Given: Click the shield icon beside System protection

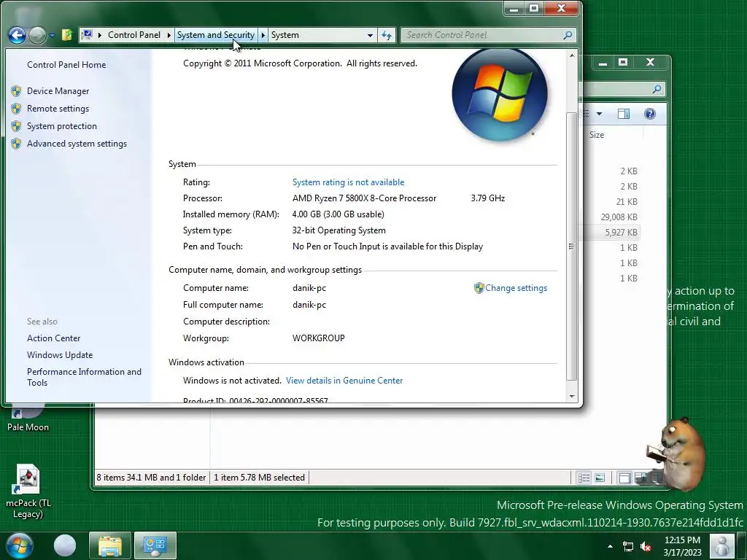Looking at the screenshot, I should click(16, 126).
